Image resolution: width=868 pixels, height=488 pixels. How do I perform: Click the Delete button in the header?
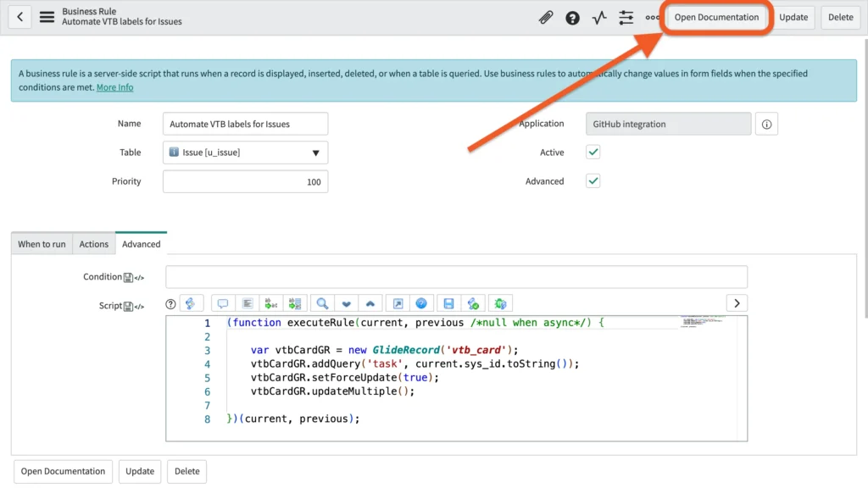pyautogui.click(x=840, y=17)
